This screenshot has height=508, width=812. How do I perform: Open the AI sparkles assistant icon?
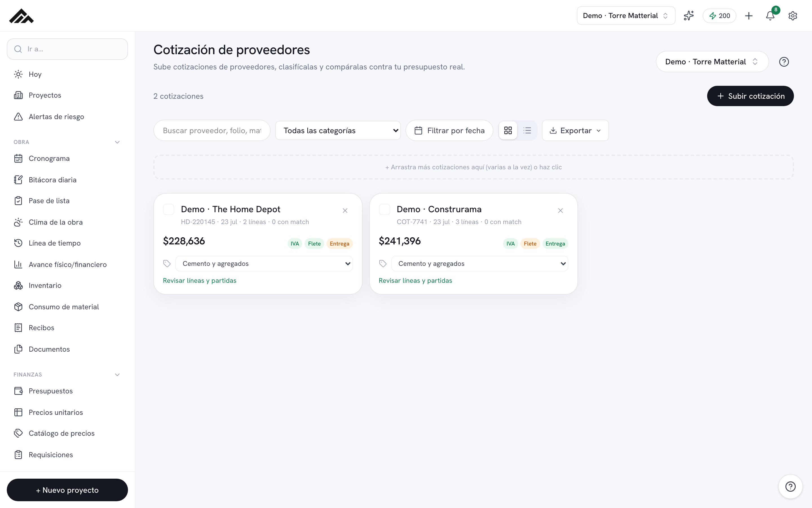click(689, 16)
